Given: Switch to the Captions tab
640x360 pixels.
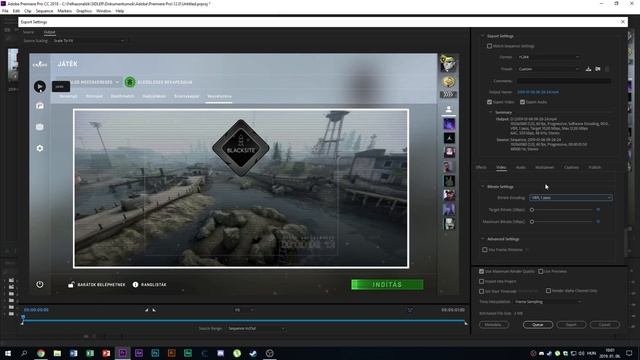Looking at the screenshot, I should [571, 167].
